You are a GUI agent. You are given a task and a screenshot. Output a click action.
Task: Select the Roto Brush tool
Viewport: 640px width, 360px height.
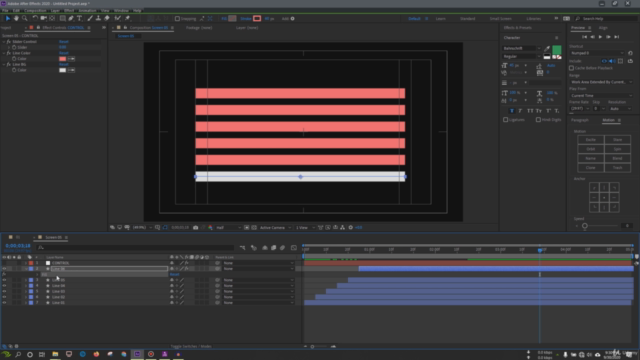118,18
